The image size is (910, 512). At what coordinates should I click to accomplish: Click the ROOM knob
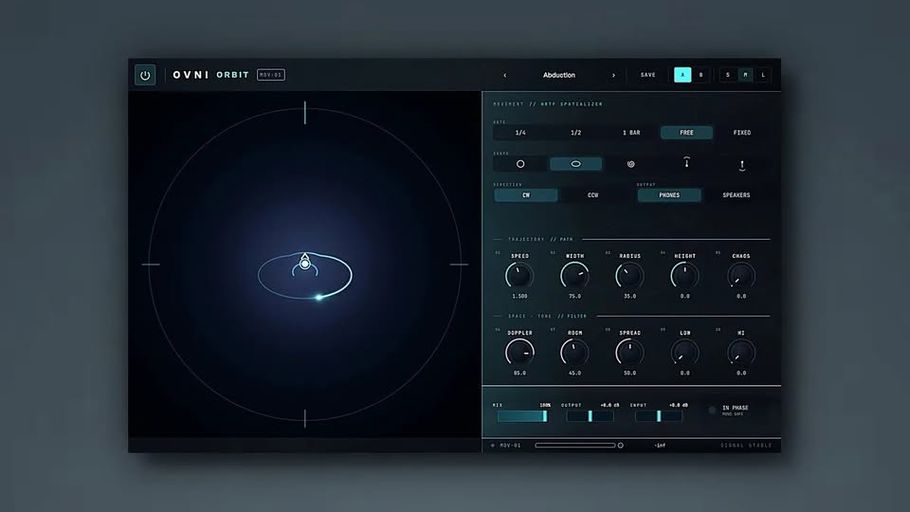coord(575,352)
